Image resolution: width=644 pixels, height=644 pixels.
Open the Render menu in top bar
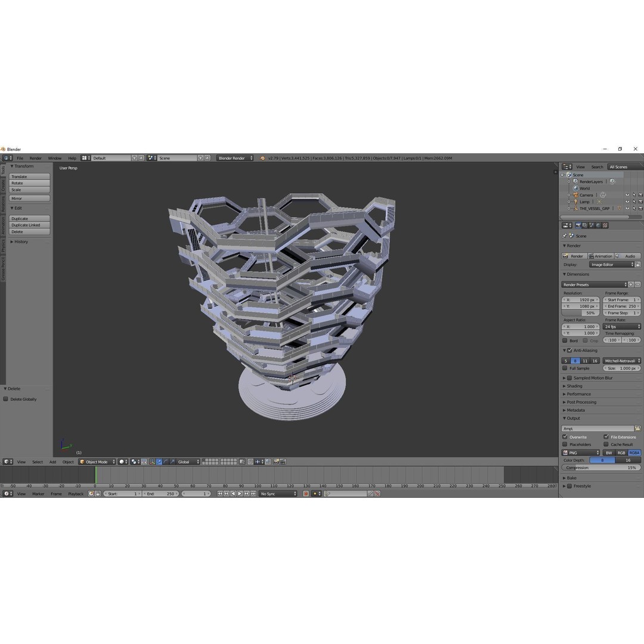pos(35,158)
